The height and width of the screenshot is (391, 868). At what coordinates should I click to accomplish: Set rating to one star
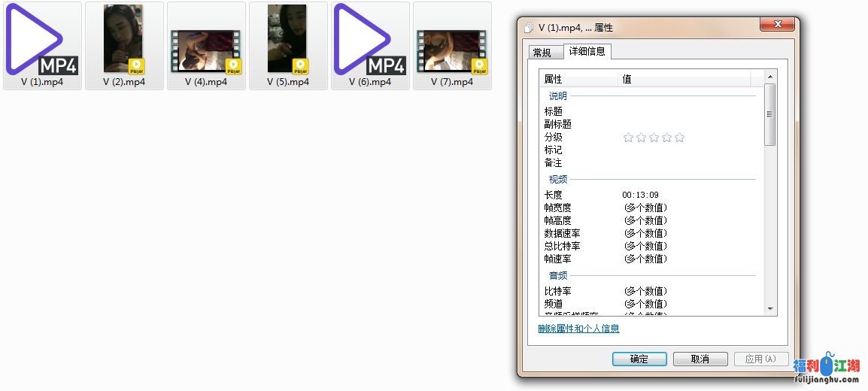tap(628, 138)
